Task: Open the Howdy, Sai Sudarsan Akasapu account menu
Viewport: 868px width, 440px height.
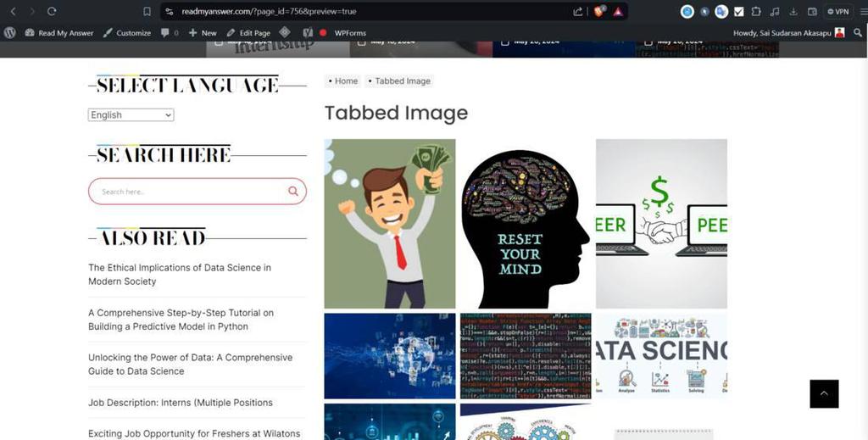Action: (x=789, y=33)
